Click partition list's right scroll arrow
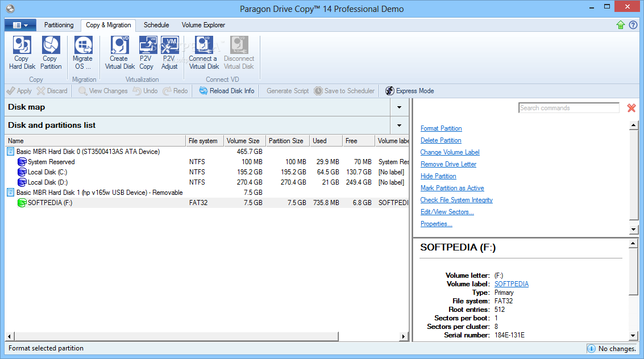This screenshot has width=644, height=359. pos(404,336)
